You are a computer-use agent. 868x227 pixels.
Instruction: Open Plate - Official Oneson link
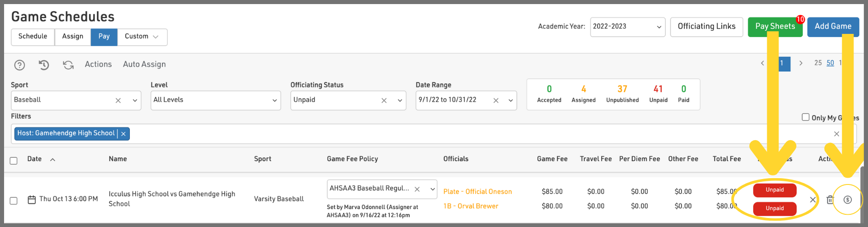click(477, 192)
